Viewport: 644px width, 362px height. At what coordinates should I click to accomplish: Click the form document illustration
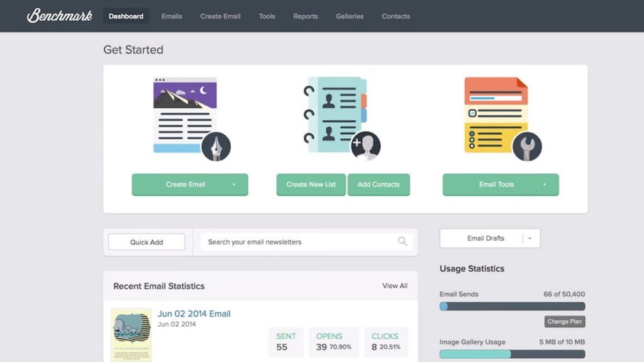pyautogui.click(x=496, y=115)
